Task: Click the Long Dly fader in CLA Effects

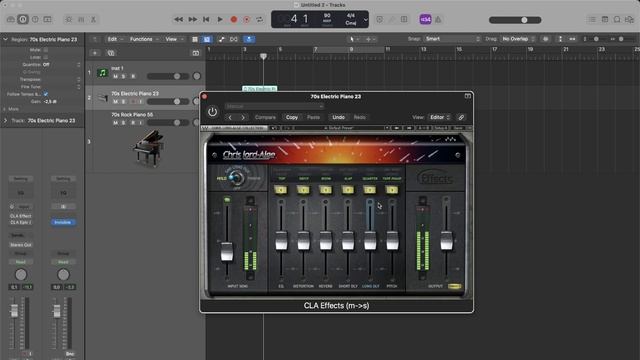Action: pyautogui.click(x=370, y=240)
